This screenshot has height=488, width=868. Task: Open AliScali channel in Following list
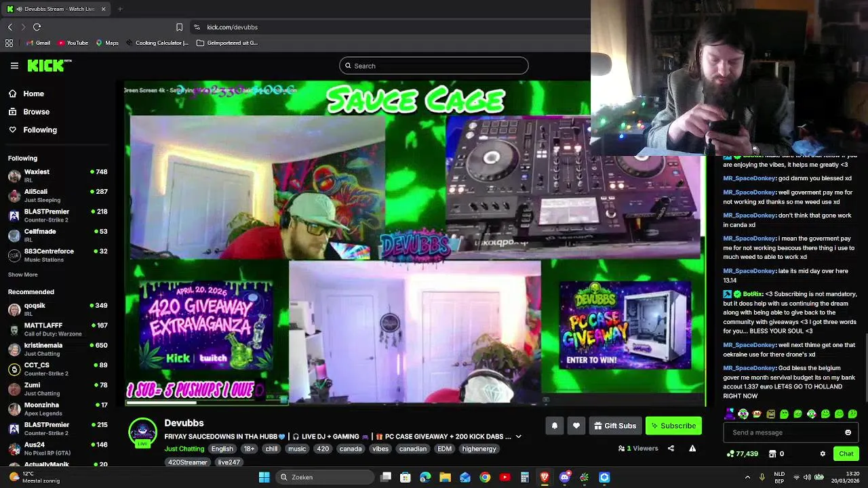point(58,196)
